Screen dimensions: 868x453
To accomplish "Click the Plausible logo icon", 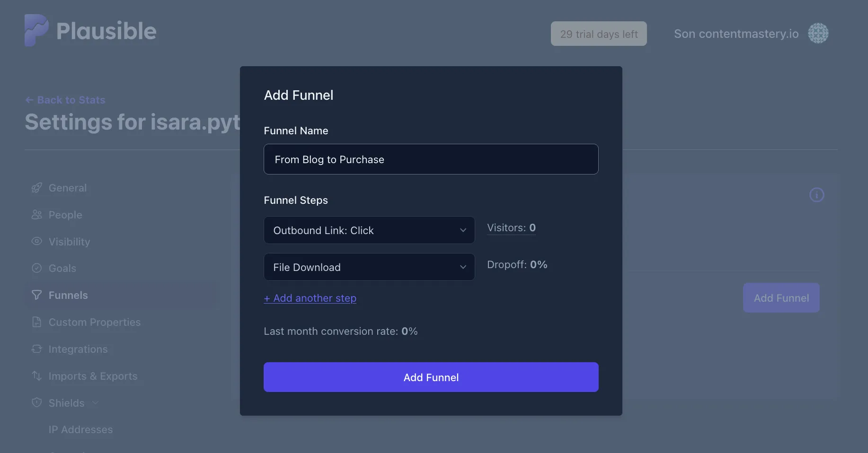I will [36, 30].
